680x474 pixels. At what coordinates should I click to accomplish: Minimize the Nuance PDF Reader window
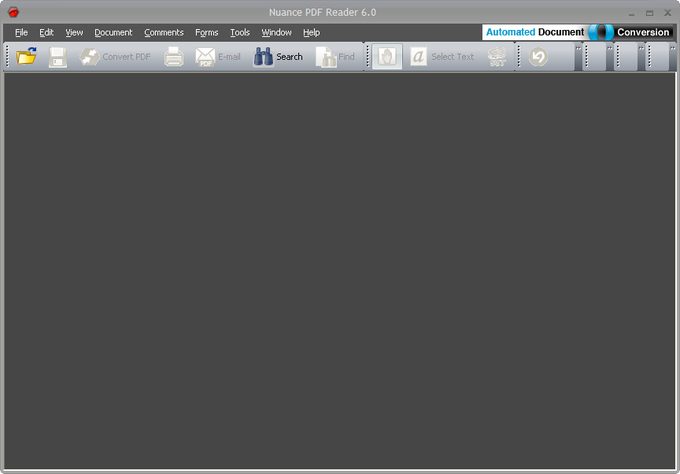click(631, 14)
